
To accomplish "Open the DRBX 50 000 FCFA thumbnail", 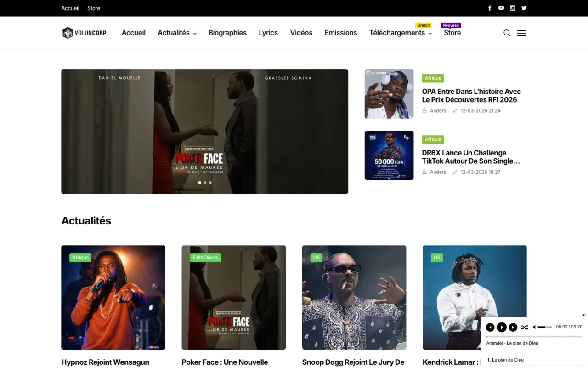I will coord(389,155).
